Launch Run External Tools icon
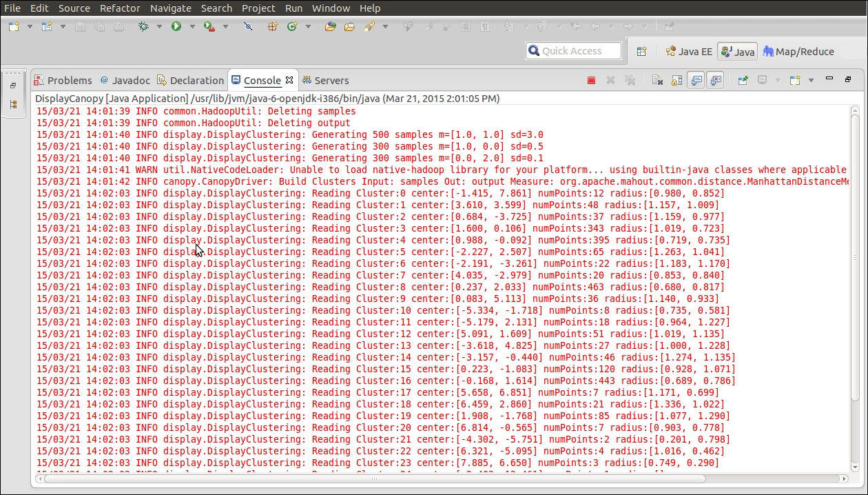The width and height of the screenshot is (868, 495). (210, 26)
